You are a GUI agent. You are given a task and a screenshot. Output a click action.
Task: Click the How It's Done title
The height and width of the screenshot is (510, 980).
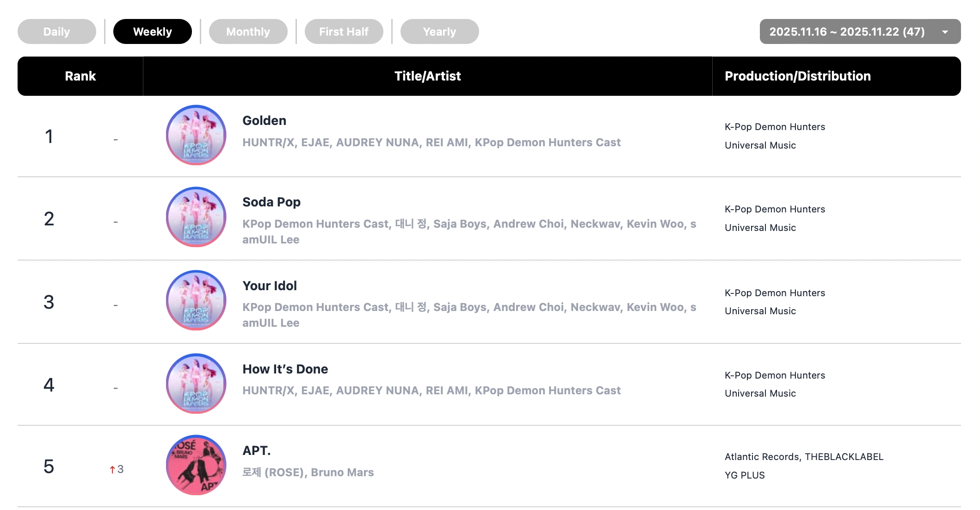[285, 369]
